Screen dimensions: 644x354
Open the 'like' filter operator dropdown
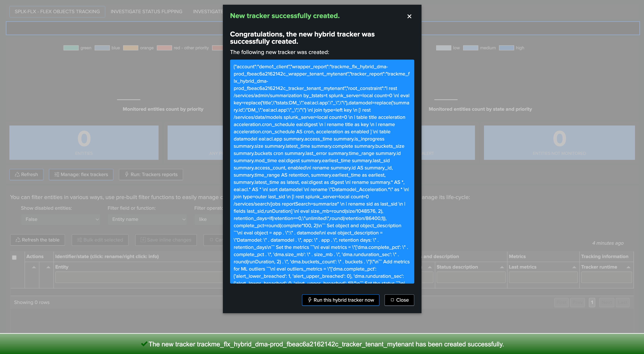(x=209, y=219)
